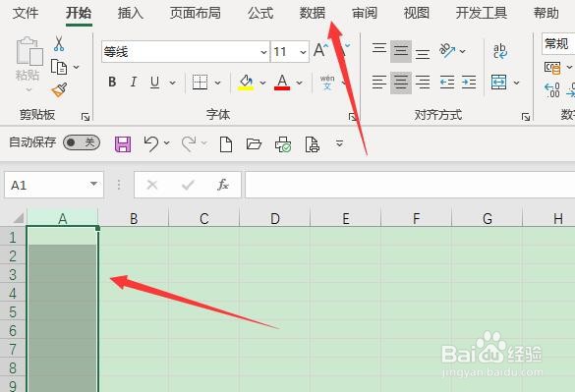This screenshot has width=575, height=392.
Task: Cut selection with the scissors icon
Action: (x=59, y=43)
